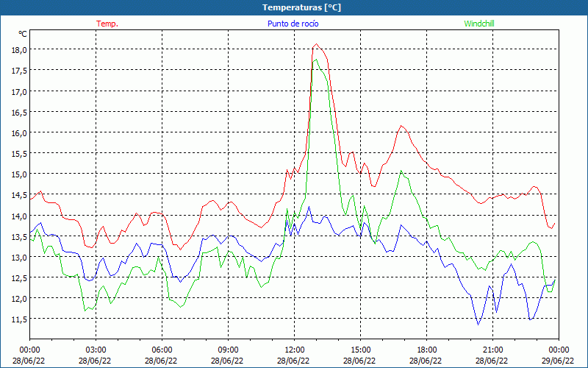This screenshot has height=368, width=588.
Task: Click the 15,0 y-axis value
Action: tap(18, 174)
